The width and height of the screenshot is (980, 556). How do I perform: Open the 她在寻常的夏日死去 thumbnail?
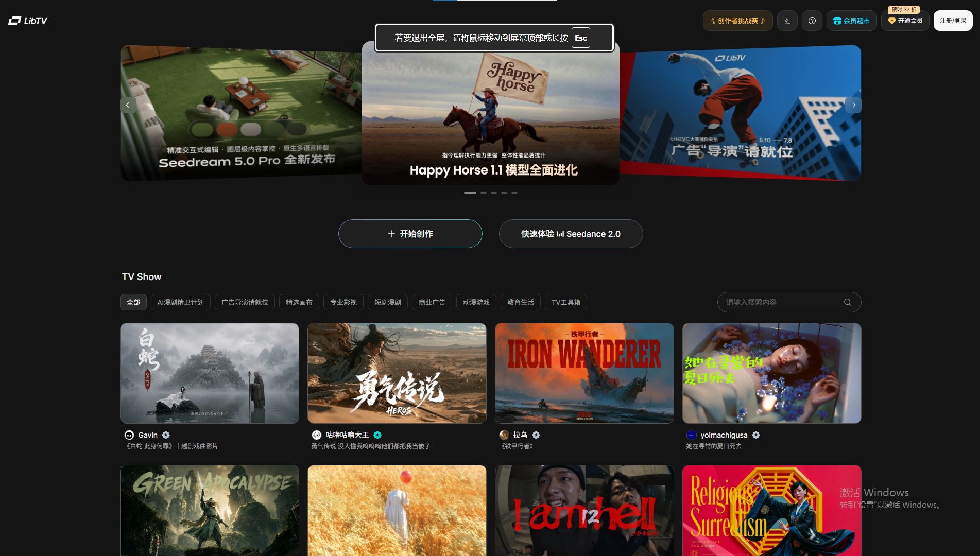tap(772, 373)
